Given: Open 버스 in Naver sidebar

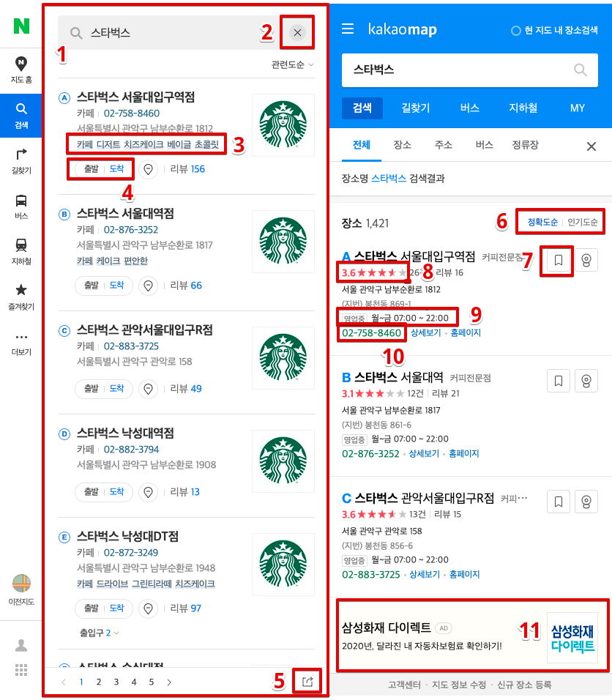Looking at the screenshot, I should click(x=21, y=206).
